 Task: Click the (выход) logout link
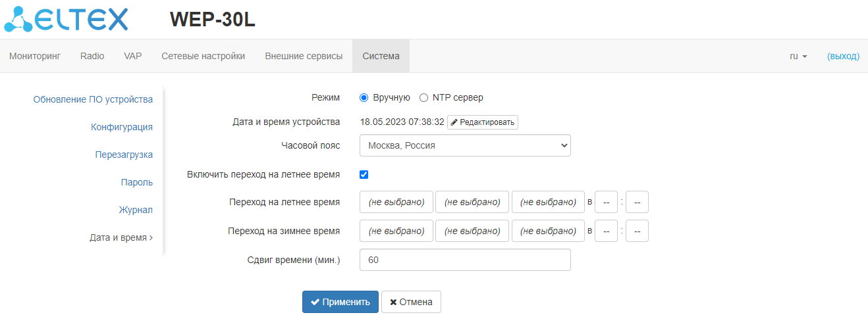[843, 57]
